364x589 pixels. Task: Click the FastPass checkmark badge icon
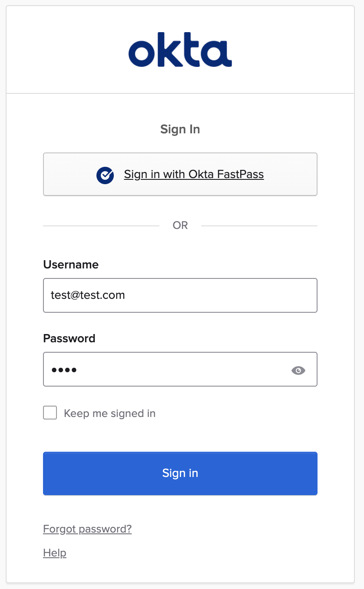(105, 175)
